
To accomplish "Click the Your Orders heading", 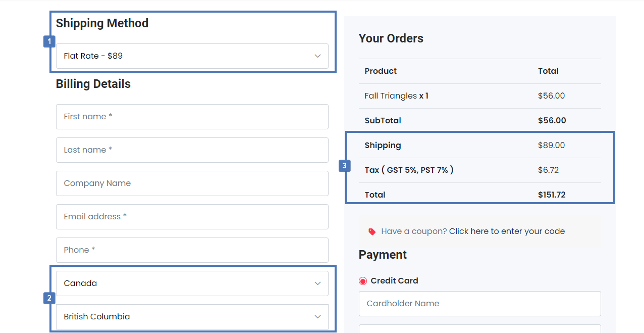I will coord(391,38).
